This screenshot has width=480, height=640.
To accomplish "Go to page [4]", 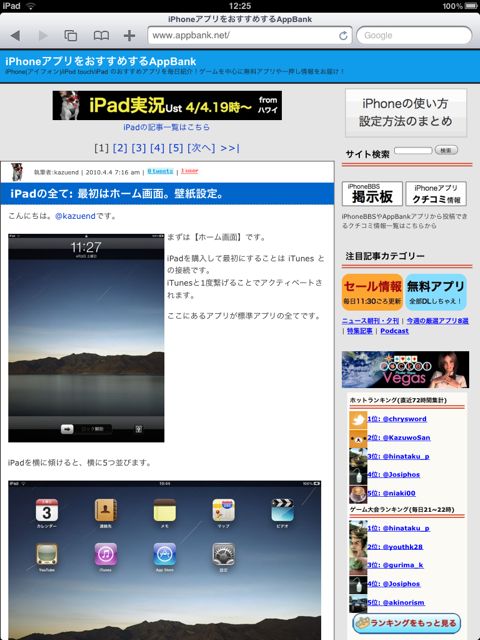I will 157,148.
